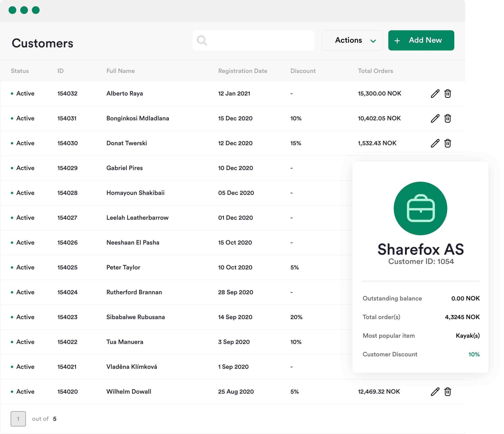
Task: Click total orders 10,402.05 NOK
Action: click(x=379, y=118)
